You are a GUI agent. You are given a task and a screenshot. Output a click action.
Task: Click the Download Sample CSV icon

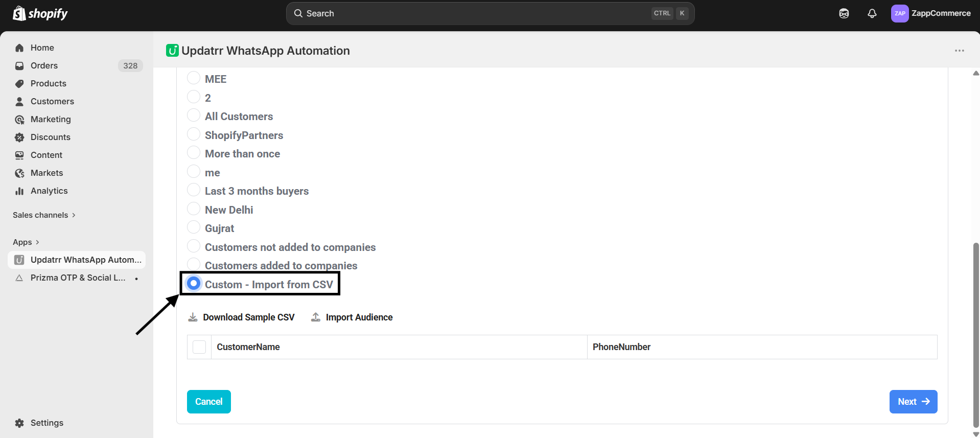pyautogui.click(x=193, y=317)
